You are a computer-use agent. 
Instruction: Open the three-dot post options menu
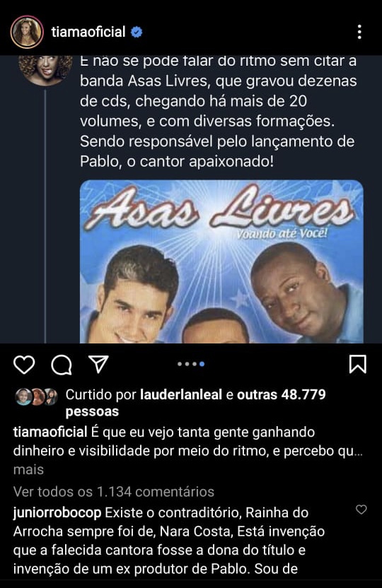point(359,33)
